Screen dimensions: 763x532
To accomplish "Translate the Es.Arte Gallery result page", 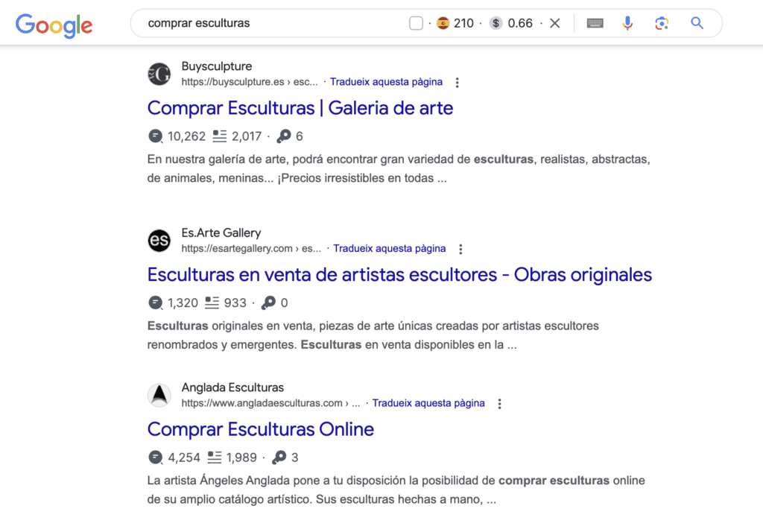I will coord(389,248).
